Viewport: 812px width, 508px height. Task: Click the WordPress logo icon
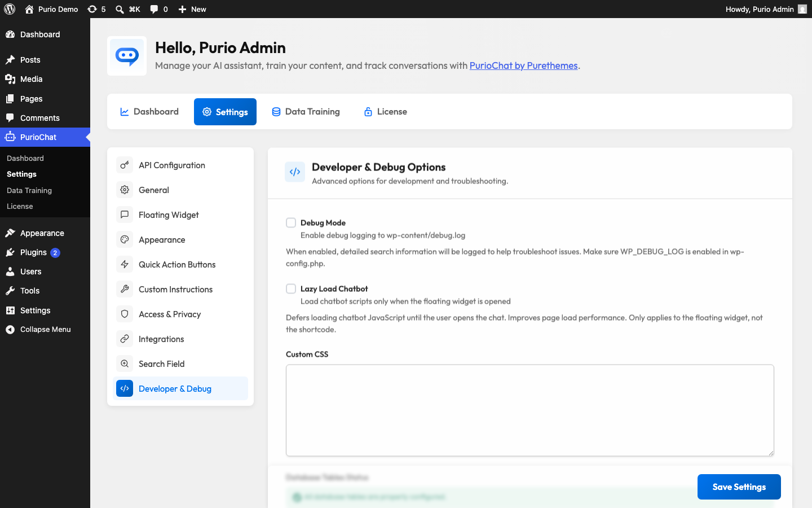tap(10, 9)
